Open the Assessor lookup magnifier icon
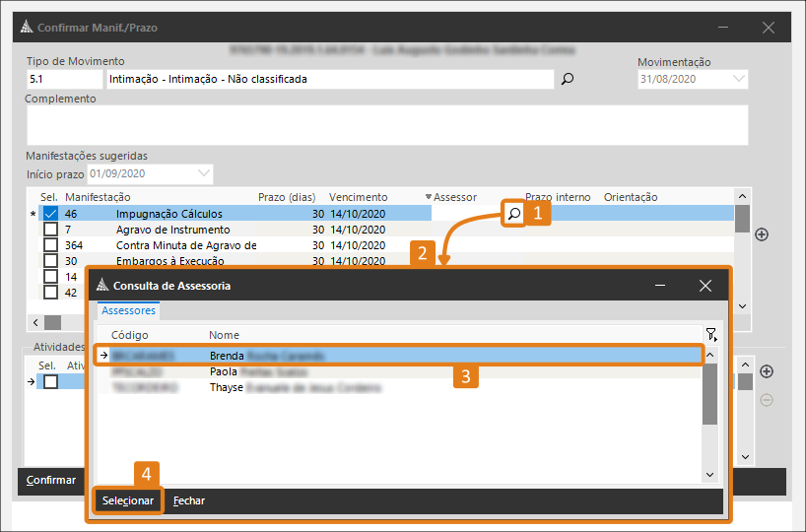The height and width of the screenshot is (532, 806). point(513,213)
